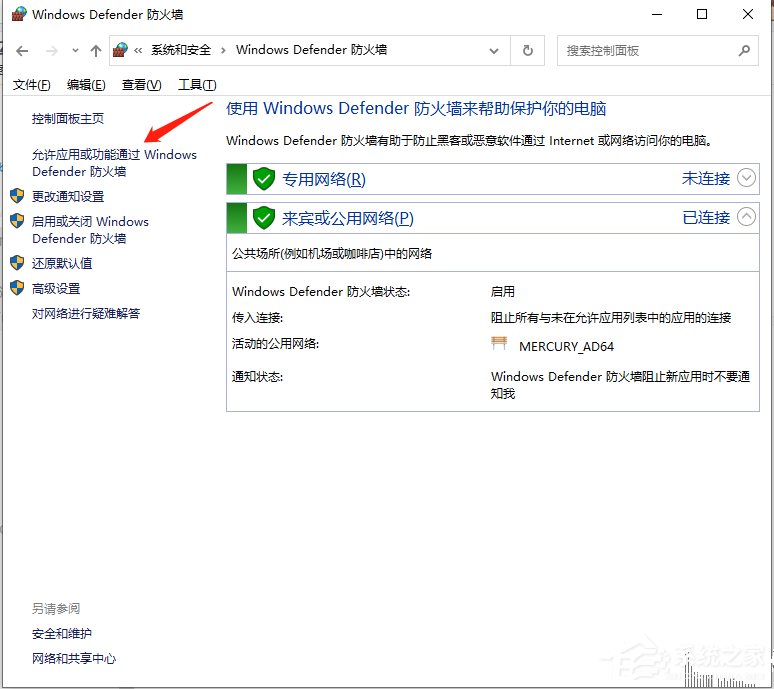The width and height of the screenshot is (774, 689).
Task: Click the Refresh button in address bar
Action: pyautogui.click(x=527, y=50)
